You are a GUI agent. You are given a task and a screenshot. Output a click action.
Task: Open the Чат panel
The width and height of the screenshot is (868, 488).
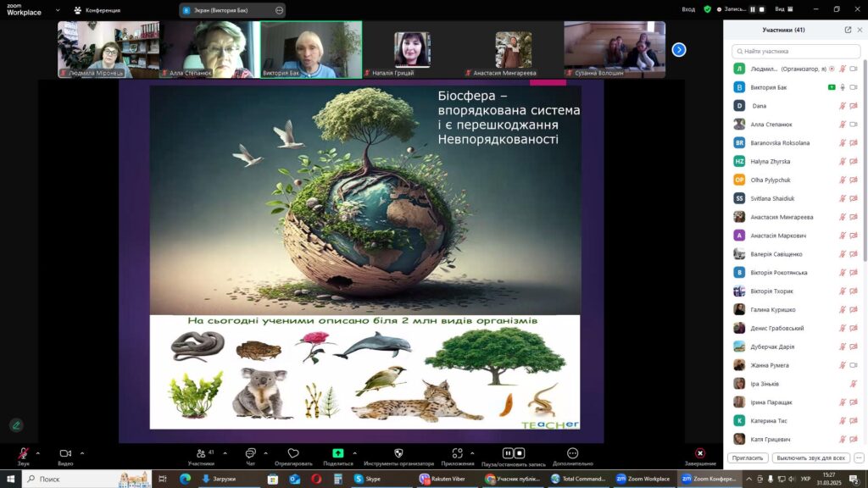click(x=250, y=454)
